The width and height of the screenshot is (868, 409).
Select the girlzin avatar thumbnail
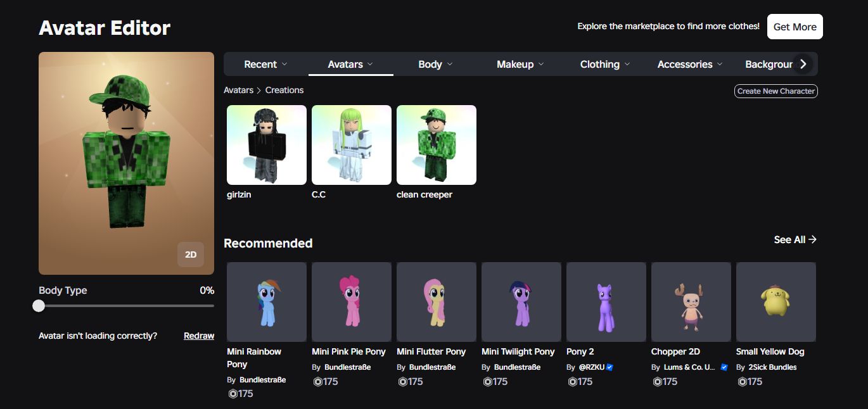click(x=267, y=145)
